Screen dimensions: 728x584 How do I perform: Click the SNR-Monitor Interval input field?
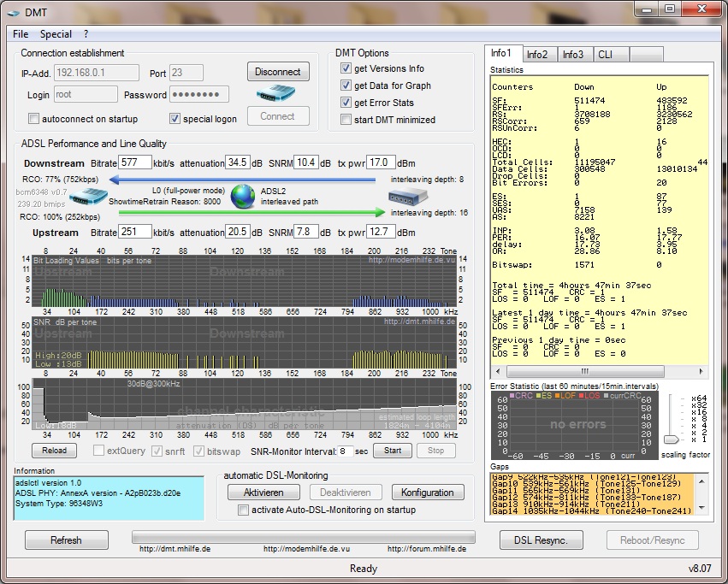point(345,451)
